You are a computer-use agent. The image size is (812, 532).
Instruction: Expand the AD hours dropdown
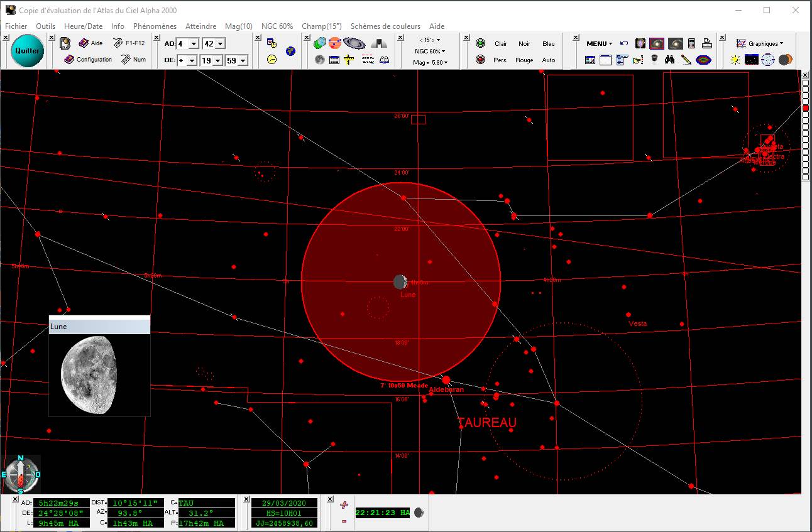[x=194, y=44]
